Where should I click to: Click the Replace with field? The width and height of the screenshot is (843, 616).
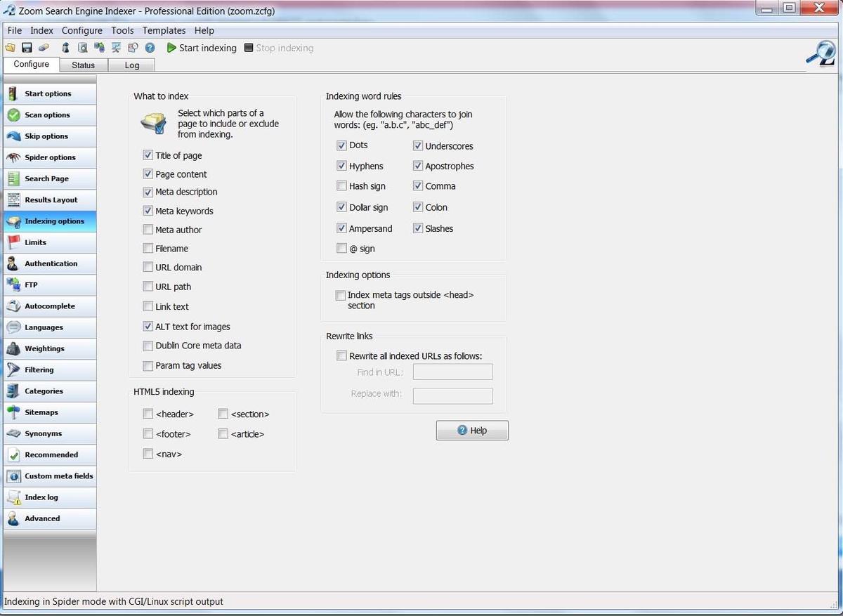click(453, 395)
